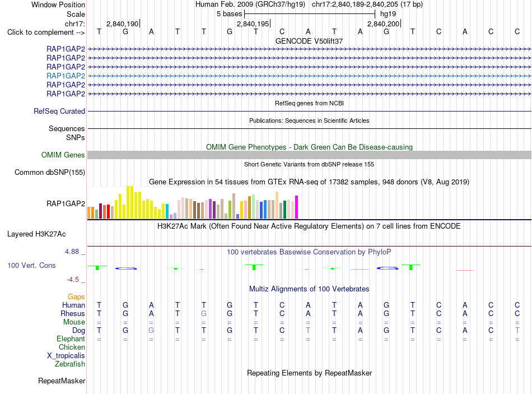Click the gray OMIM Genes bar
The height and width of the screenshot is (394, 532).
point(309,155)
